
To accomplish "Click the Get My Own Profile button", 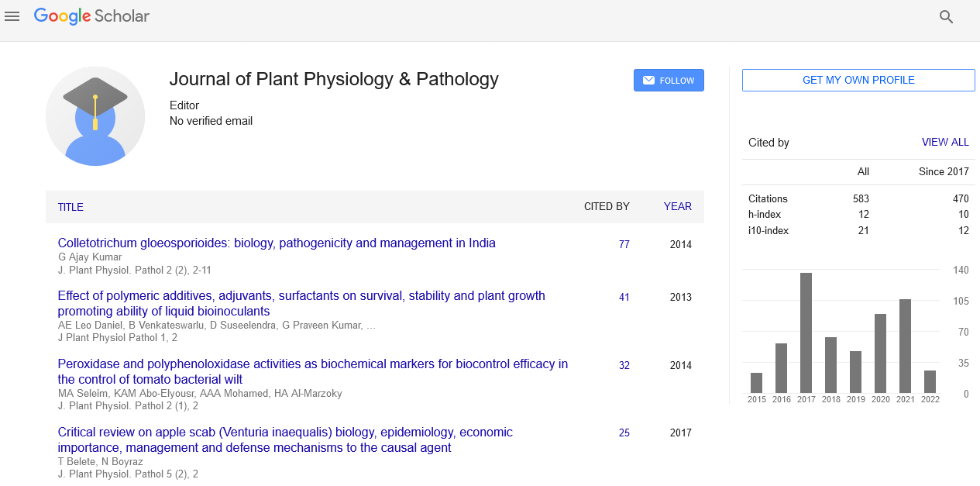I will (858, 81).
